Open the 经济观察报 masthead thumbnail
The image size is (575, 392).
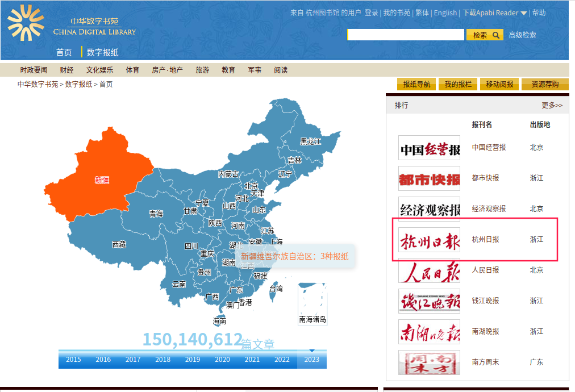(429, 209)
